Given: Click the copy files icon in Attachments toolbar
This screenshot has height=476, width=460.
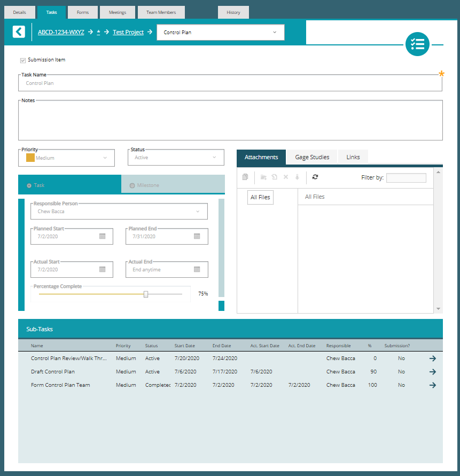Looking at the screenshot, I should point(245,177).
